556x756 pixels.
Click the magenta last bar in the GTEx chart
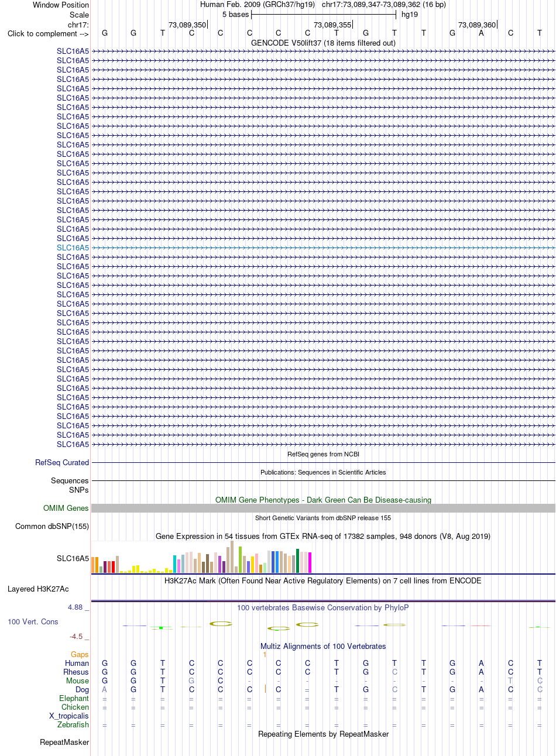click(310, 563)
